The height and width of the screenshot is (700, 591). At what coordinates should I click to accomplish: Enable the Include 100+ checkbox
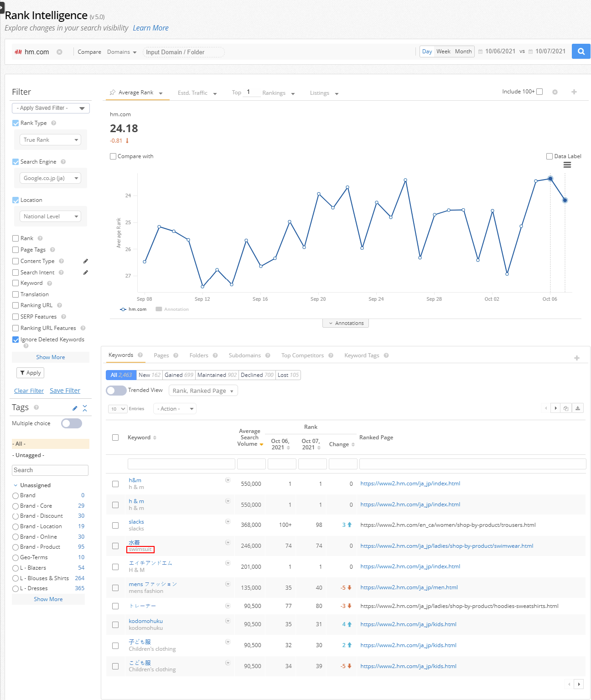pyautogui.click(x=539, y=92)
